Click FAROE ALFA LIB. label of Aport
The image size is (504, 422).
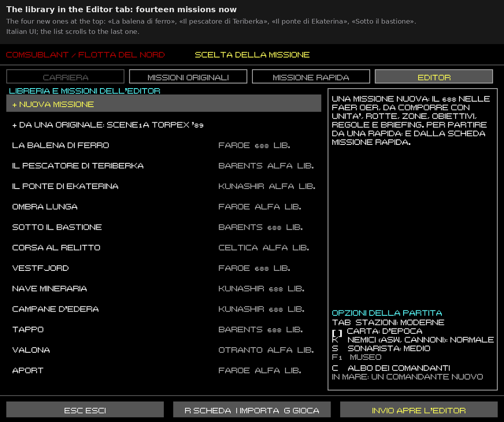[260, 370]
